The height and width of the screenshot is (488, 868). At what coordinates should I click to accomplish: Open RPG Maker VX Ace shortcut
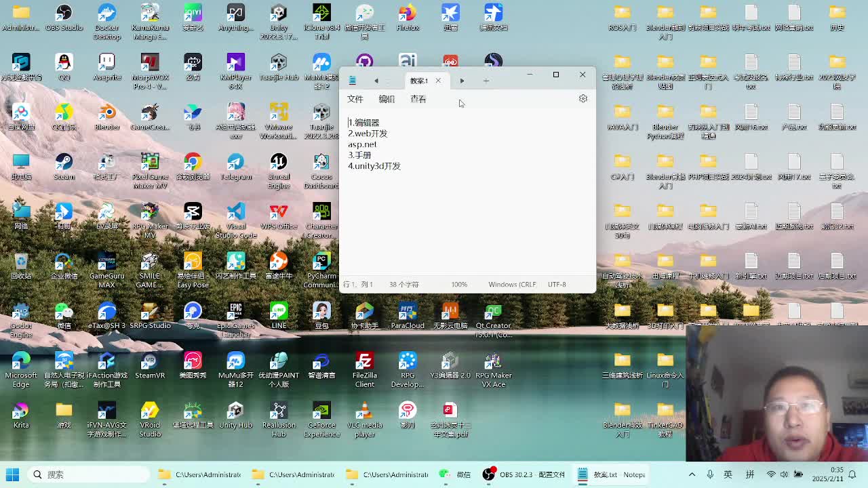click(x=493, y=369)
